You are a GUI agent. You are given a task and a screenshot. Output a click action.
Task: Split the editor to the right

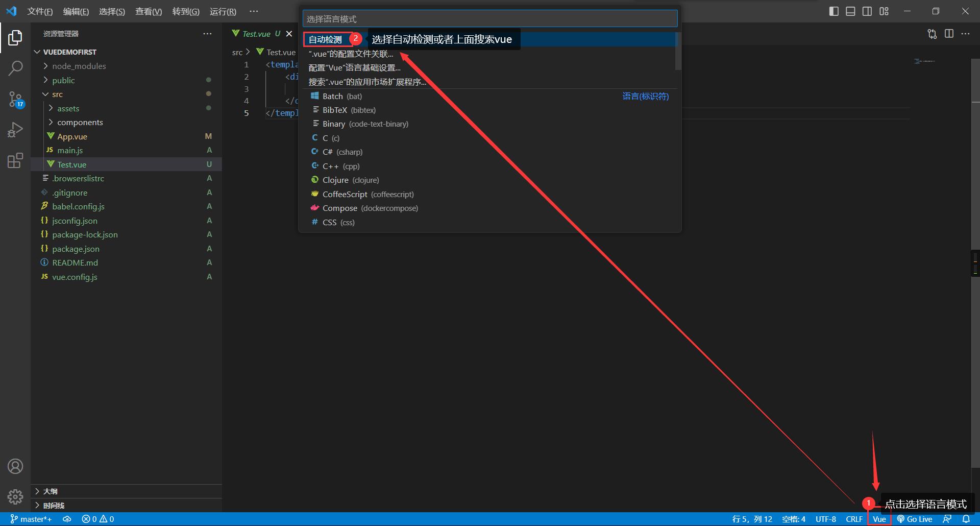coord(949,34)
